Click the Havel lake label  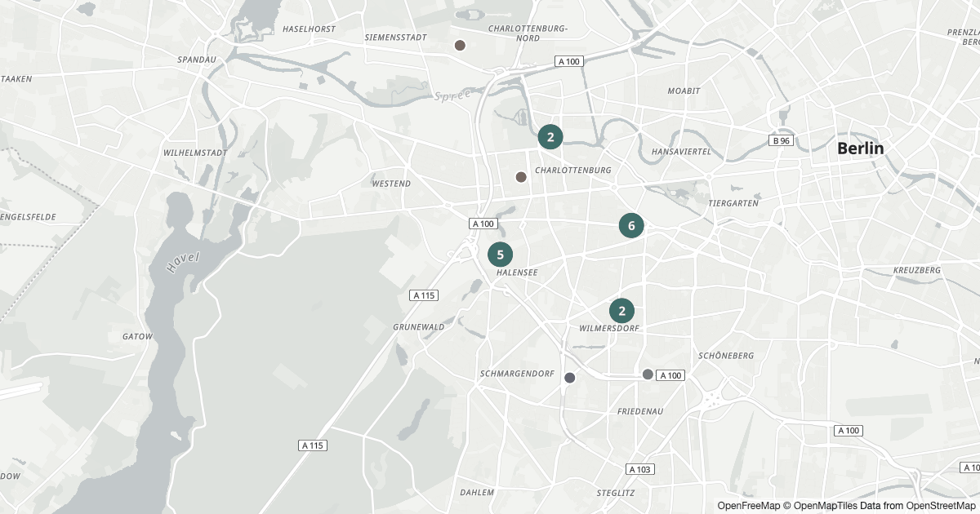tap(181, 263)
